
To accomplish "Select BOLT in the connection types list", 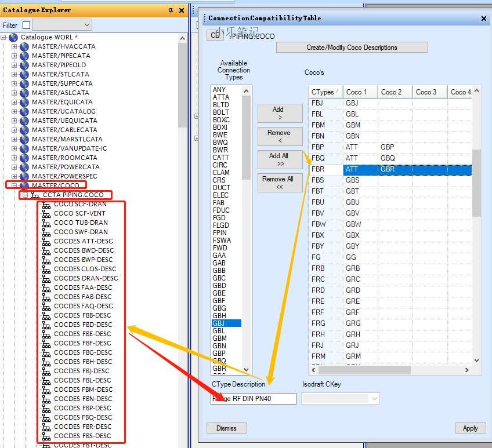I will point(221,112).
